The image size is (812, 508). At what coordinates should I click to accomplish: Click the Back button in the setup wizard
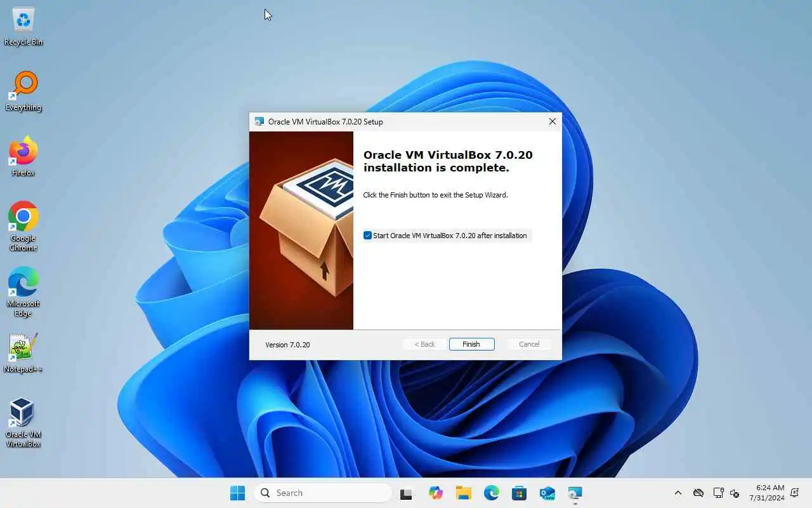(x=424, y=344)
